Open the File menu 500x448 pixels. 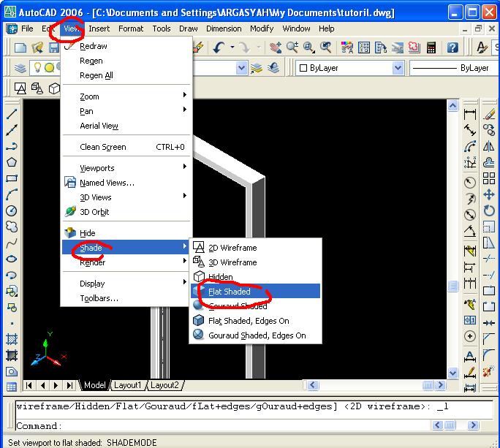27,29
